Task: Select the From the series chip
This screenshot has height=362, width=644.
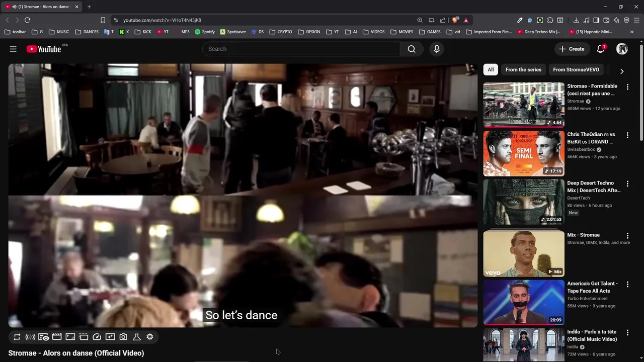Action: click(523, 70)
